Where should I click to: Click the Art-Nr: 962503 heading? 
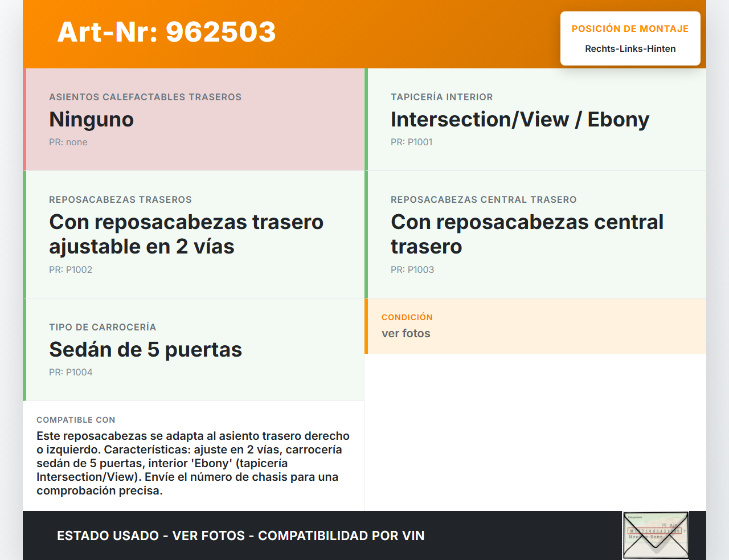(166, 32)
